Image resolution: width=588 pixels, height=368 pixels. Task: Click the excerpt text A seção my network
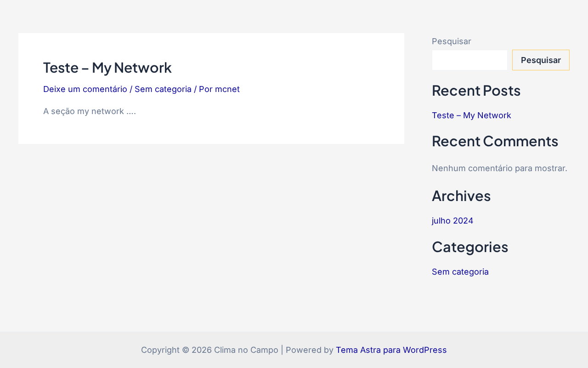tap(90, 111)
